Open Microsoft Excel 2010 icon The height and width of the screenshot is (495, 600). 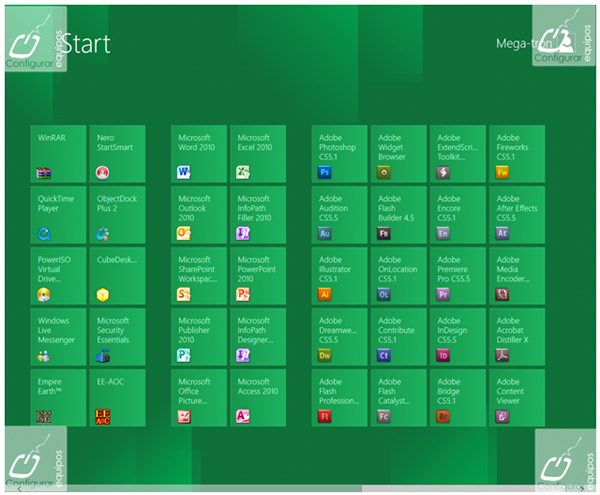243,173
